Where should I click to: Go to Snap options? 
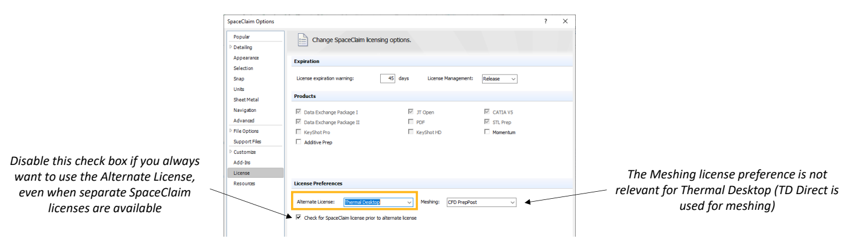(x=239, y=79)
